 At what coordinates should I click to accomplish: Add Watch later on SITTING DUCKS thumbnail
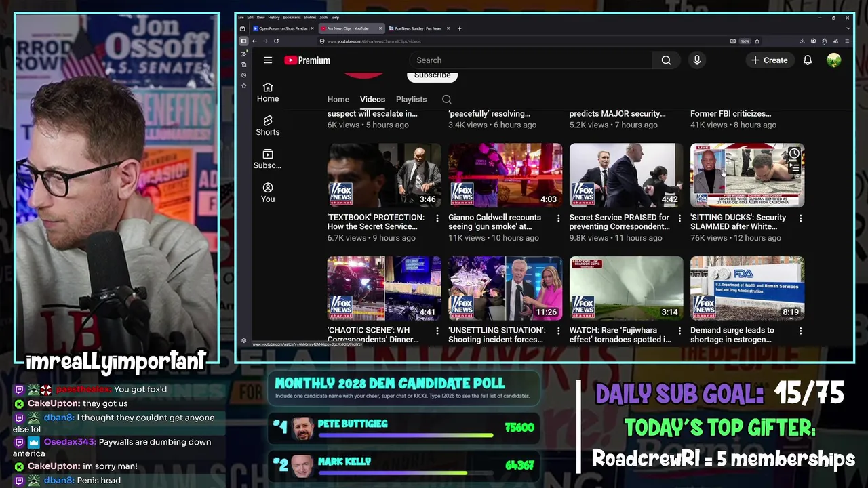(794, 154)
